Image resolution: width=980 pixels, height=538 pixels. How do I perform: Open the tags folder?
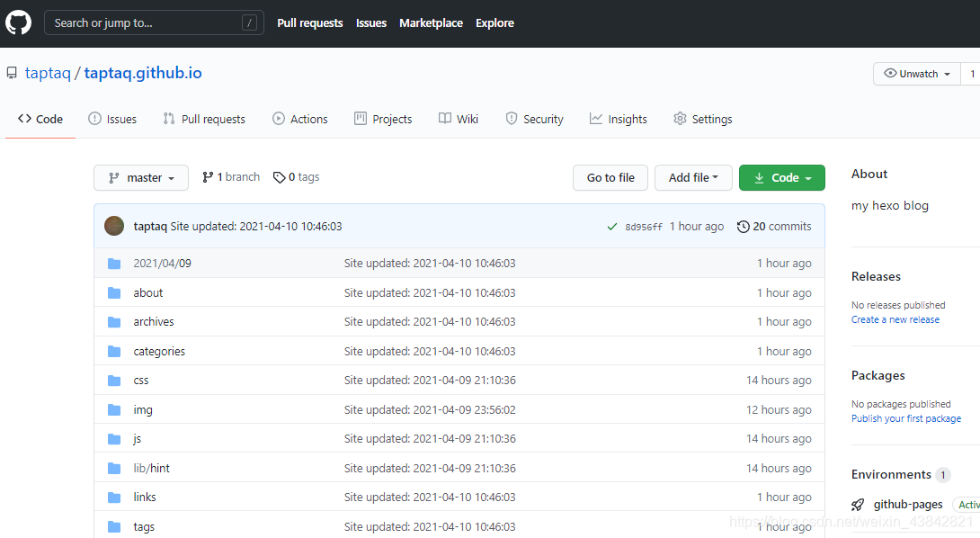pos(144,526)
